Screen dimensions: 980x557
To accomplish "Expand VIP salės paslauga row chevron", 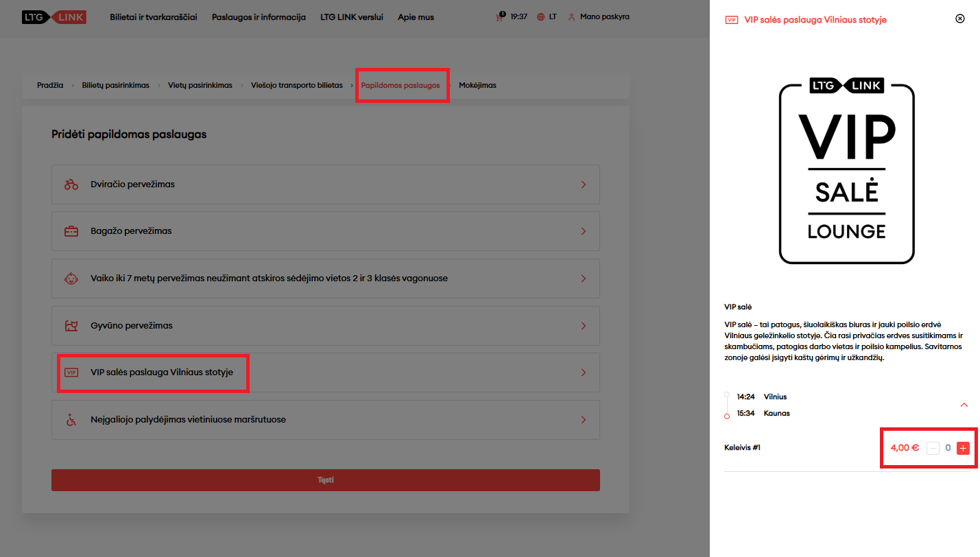I will click(x=583, y=372).
